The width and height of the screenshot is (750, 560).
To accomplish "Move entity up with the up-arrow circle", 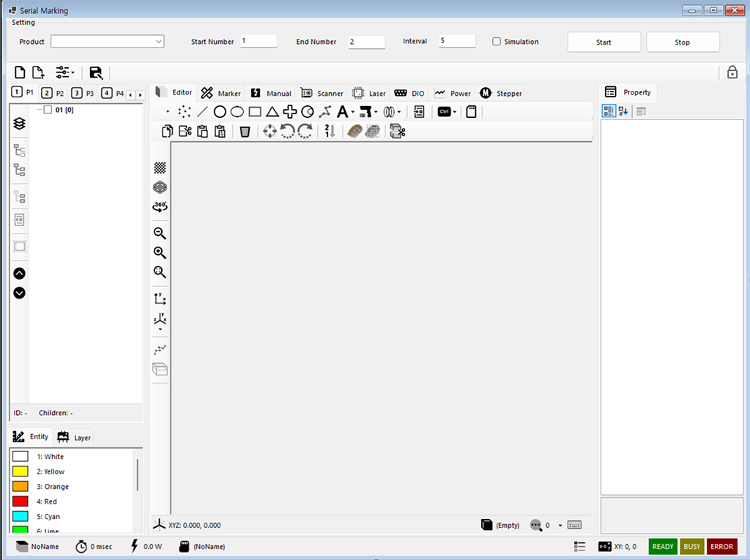I will (x=20, y=273).
